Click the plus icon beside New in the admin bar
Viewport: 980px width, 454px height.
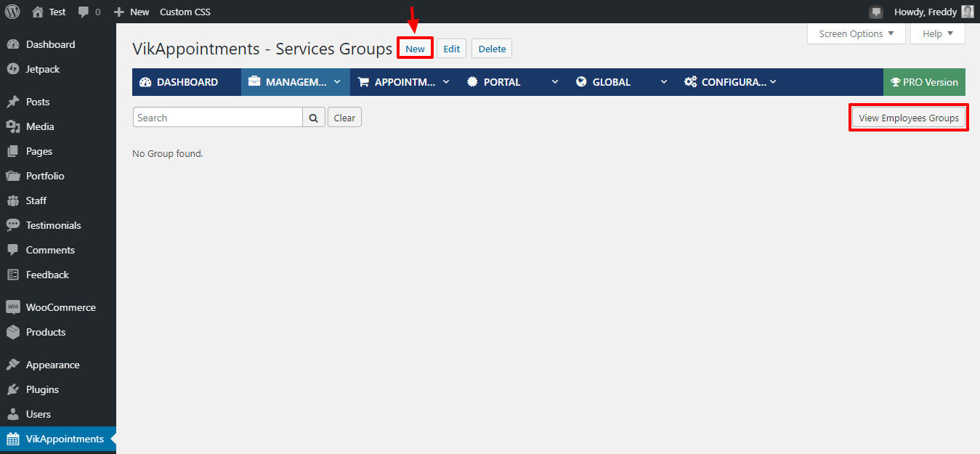(119, 12)
